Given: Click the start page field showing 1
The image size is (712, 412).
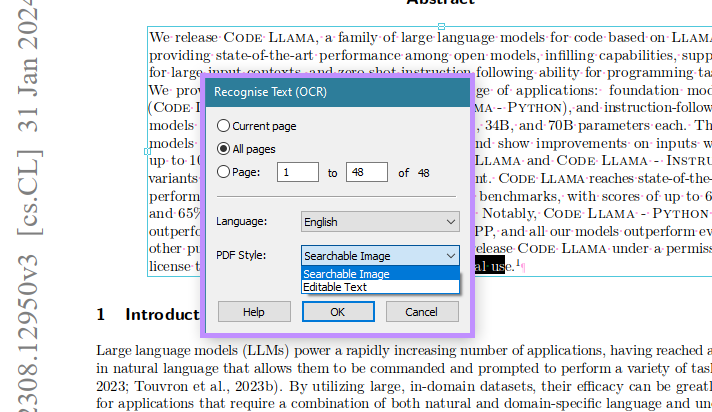Looking at the screenshot, I should 298,172.
